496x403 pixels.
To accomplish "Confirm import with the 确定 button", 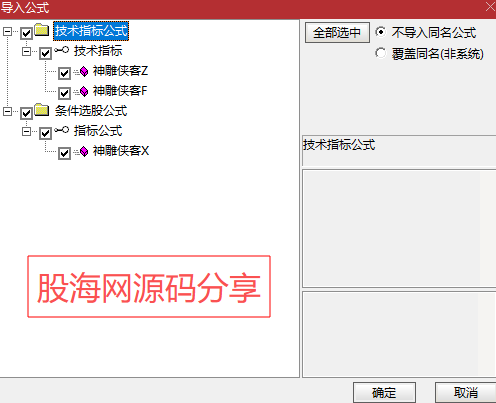I will (x=384, y=393).
